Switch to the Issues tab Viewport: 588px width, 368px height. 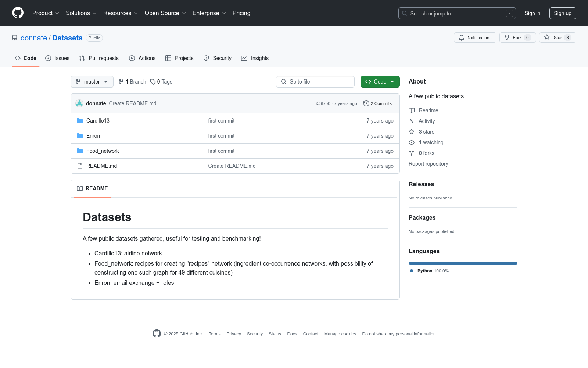click(x=57, y=58)
